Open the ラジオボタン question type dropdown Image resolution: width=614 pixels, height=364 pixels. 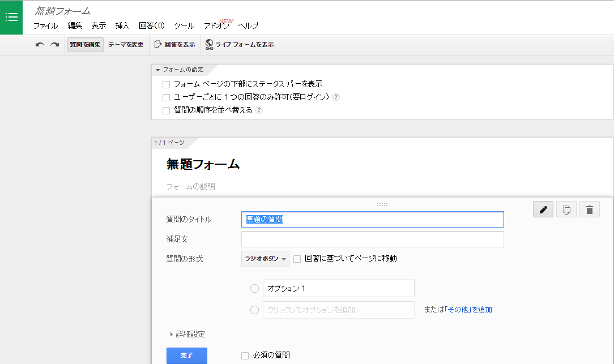[265, 259]
